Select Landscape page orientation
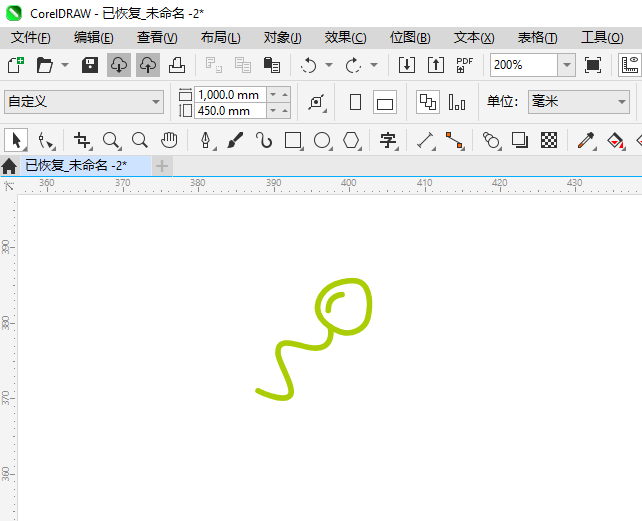This screenshot has height=521, width=642. (385, 102)
